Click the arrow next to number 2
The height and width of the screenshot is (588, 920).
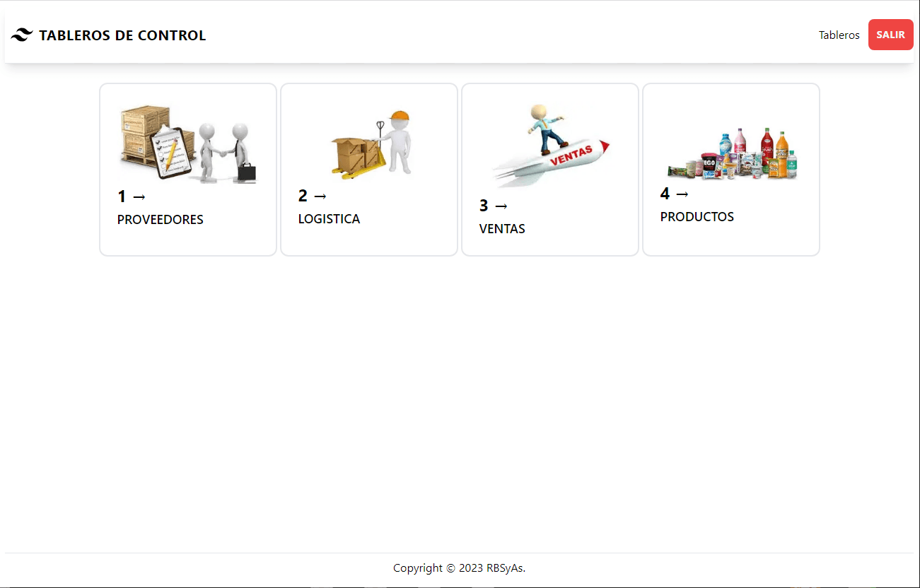pos(320,196)
